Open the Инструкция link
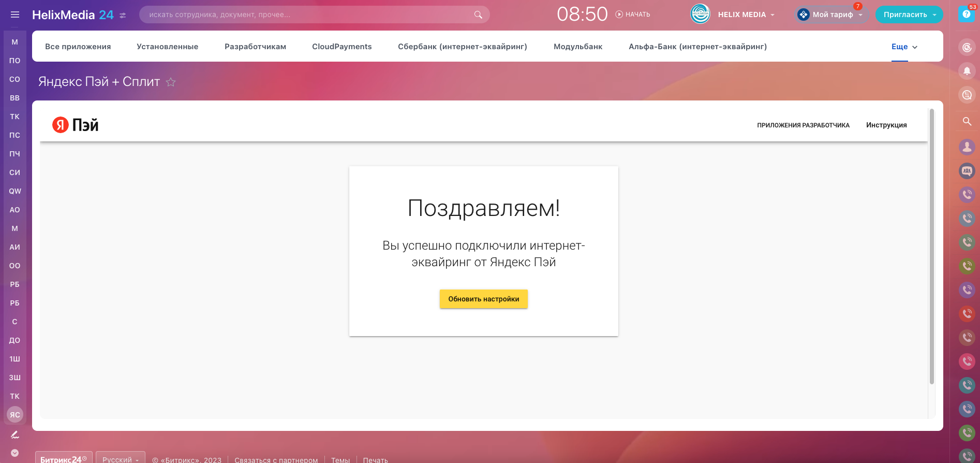Image resolution: width=980 pixels, height=463 pixels. 886,125
